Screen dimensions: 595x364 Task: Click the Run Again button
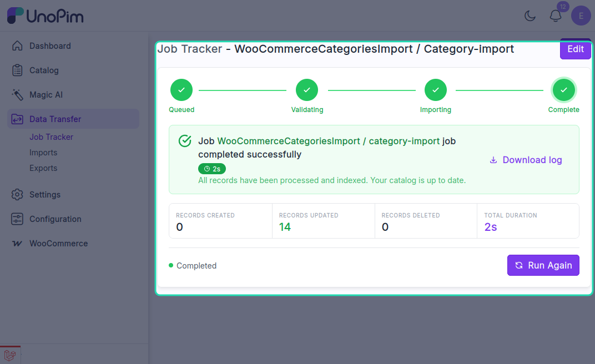click(543, 265)
